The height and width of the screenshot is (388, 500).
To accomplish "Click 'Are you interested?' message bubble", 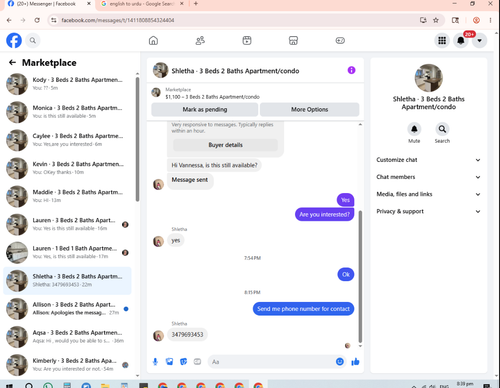I will coord(324,214).
